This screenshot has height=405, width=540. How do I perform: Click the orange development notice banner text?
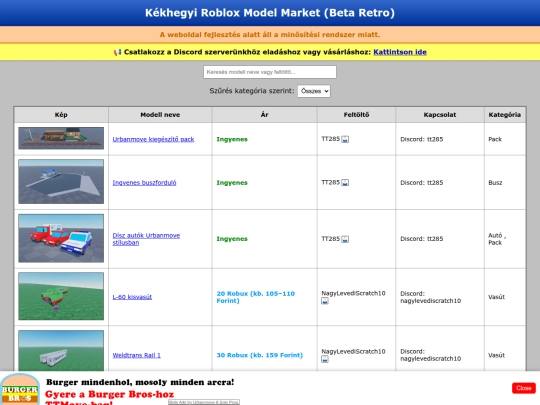point(270,34)
